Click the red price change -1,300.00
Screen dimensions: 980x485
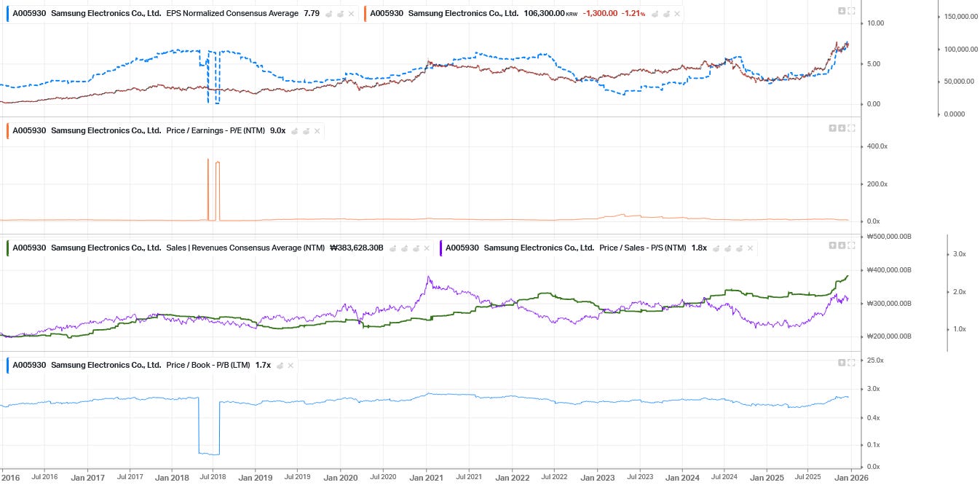pyautogui.click(x=600, y=14)
